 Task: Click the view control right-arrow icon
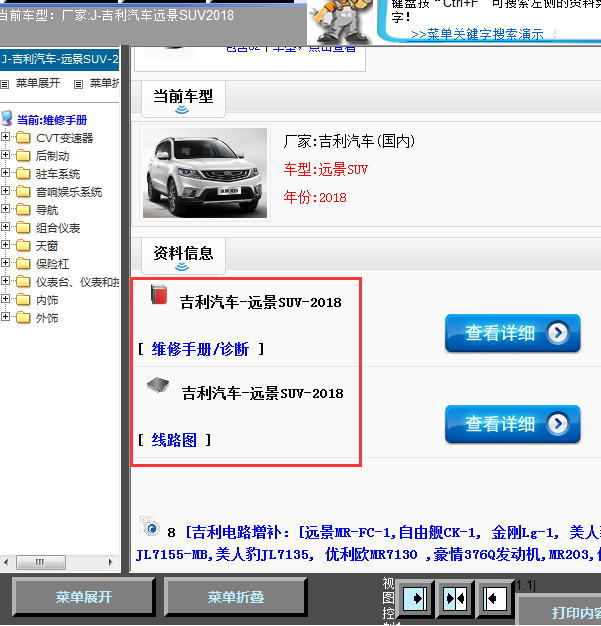coord(415,598)
